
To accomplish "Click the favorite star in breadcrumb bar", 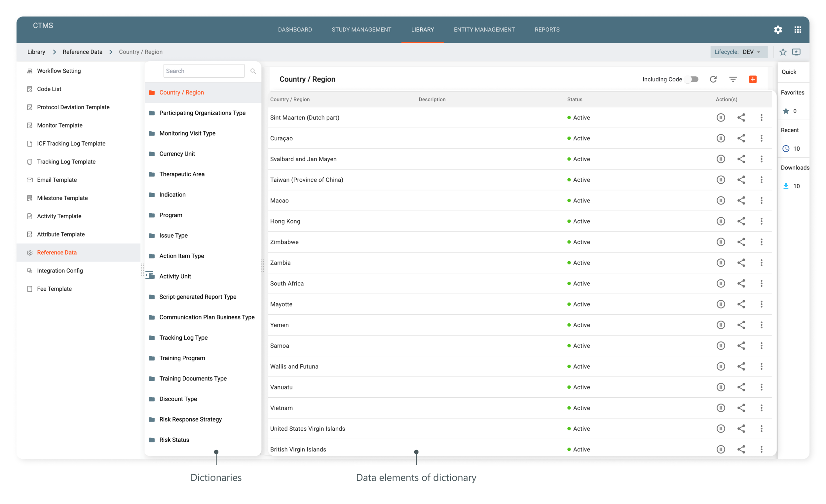I will point(783,52).
